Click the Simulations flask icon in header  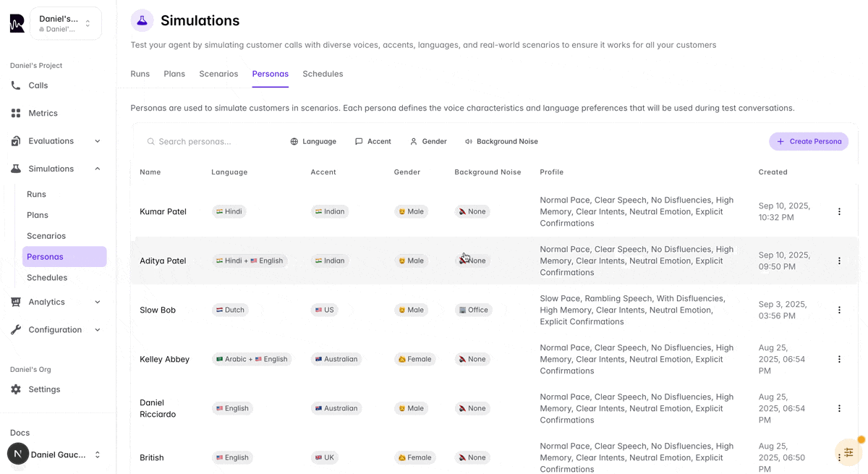point(142,20)
